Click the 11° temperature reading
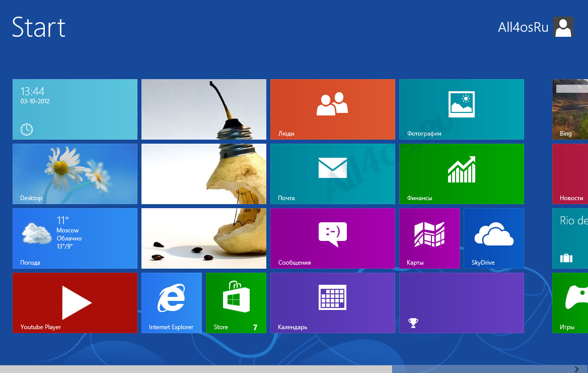The height and width of the screenshot is (373, 588). click(62, 220)
